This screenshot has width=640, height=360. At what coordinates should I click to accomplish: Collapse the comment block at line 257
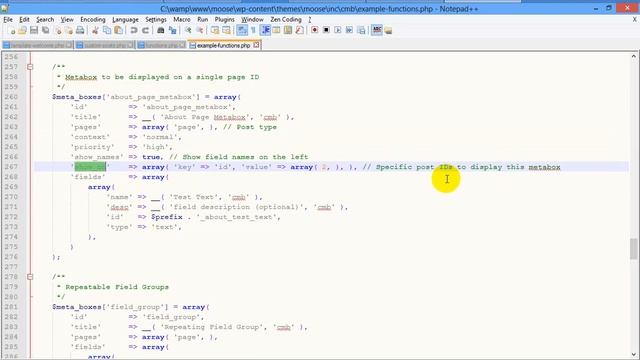pyautogui.click(x=30, y=67)
